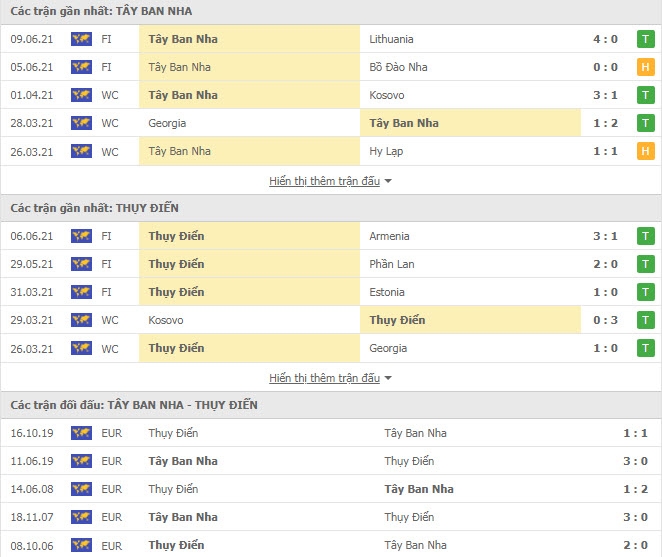This screenshot has width=662, height=557.
Task: Click the 3 : 0 score of 18.11.07 match
Action: [x=635, y=517]
